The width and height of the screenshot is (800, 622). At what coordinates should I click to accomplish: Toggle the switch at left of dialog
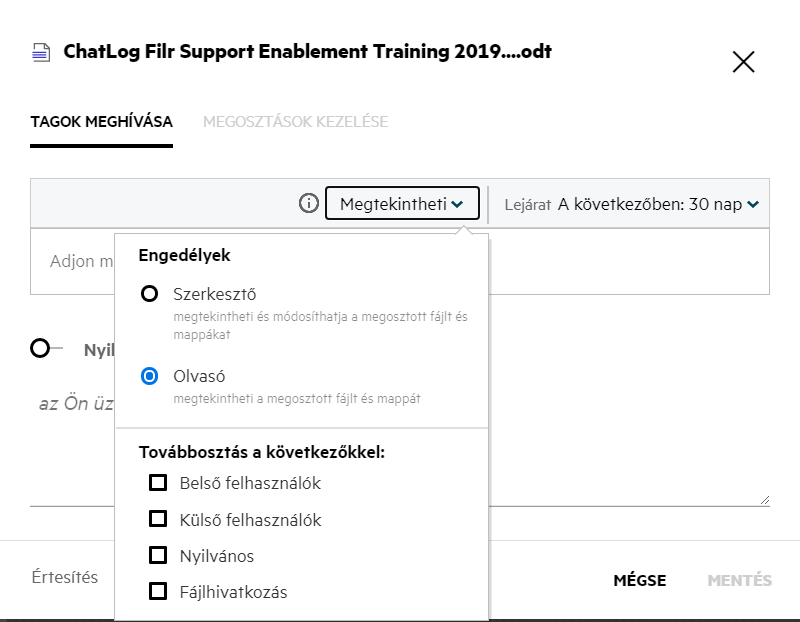pos(45,348)
